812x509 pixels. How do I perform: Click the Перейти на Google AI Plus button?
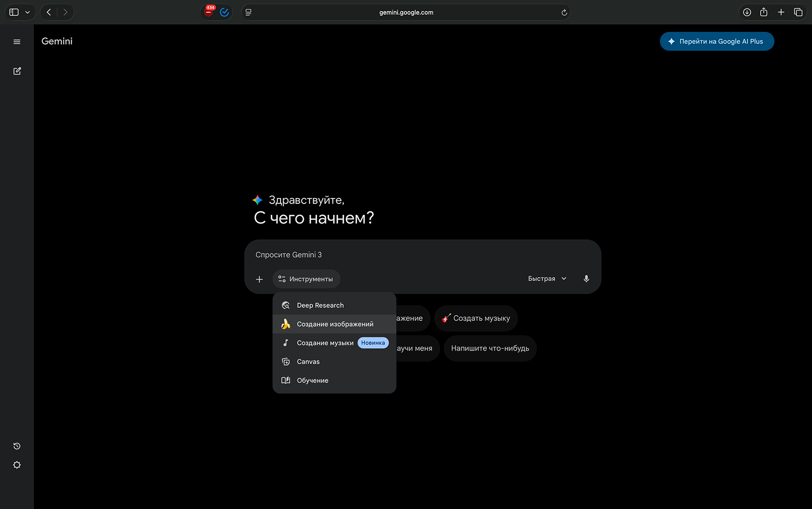[717, 42]
